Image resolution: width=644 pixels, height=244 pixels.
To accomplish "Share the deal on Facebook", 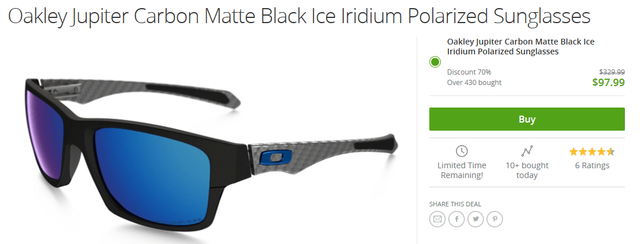I will pos(457,219).
